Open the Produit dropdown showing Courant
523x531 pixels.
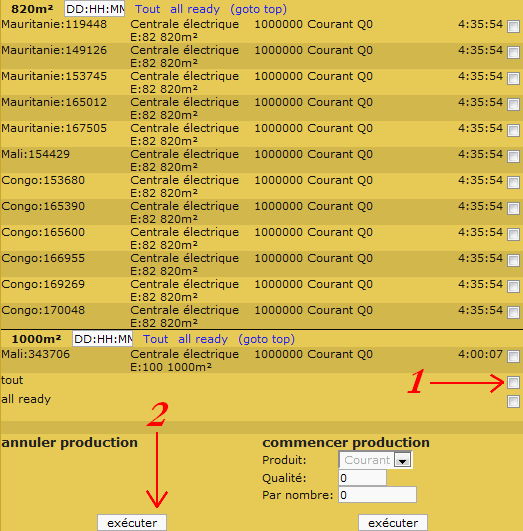coord(375,460)
